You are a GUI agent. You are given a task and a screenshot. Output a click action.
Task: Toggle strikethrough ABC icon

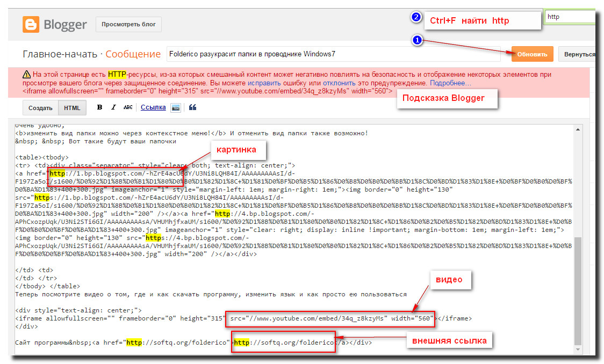127,107
